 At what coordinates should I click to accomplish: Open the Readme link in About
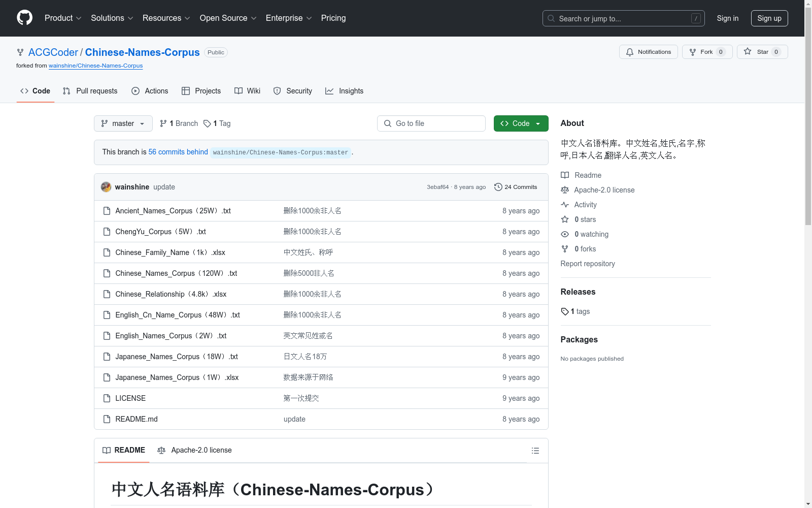pos(581,175)
